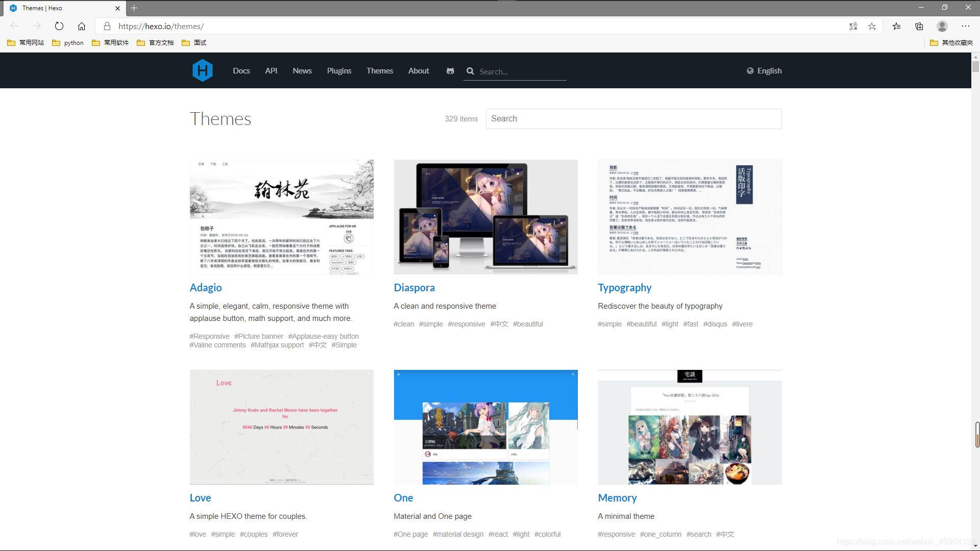Open the browser Collections icon
Screen dimensions: 980x551
tap(919, 26)
